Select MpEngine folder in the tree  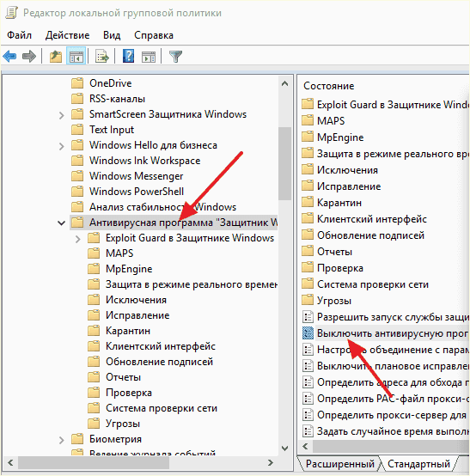click(x=129, y=269)
